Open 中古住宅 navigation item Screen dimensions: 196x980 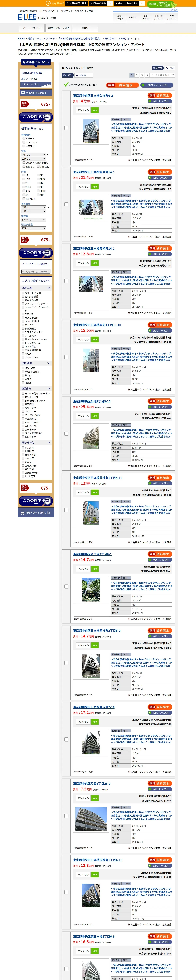[x=132, y=17]
